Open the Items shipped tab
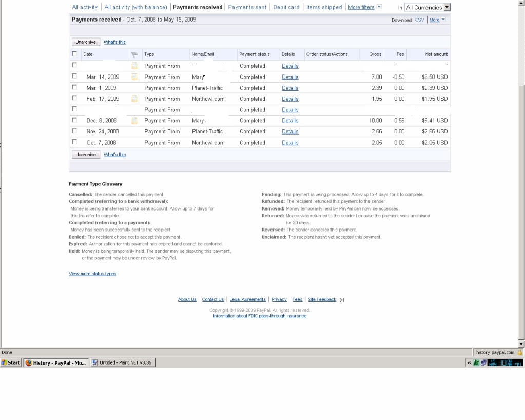The height and width of the screenshot is (420, 525). point(324,7)
